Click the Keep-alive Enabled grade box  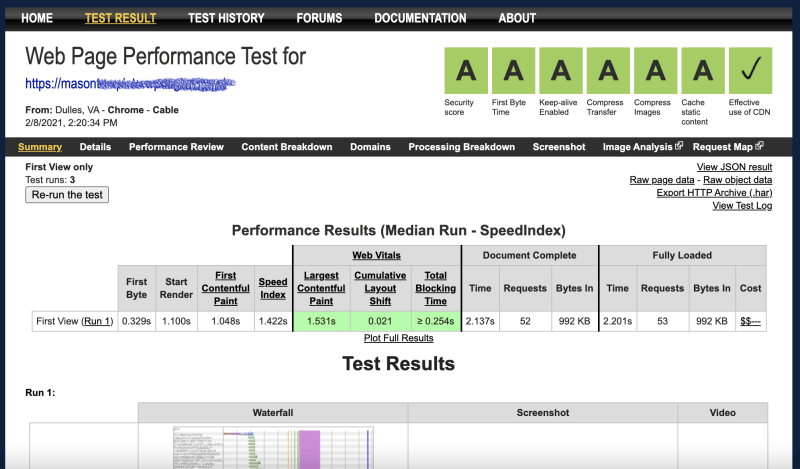point(561,70)
